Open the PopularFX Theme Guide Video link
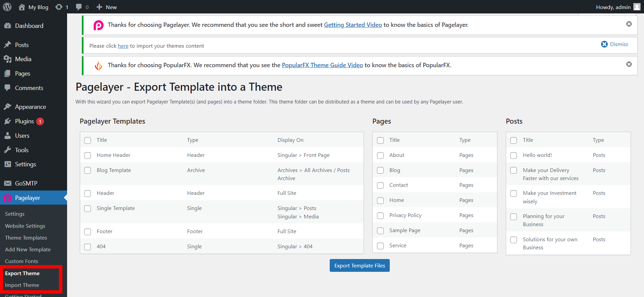 pyautogui.click(x=322, y=65)
